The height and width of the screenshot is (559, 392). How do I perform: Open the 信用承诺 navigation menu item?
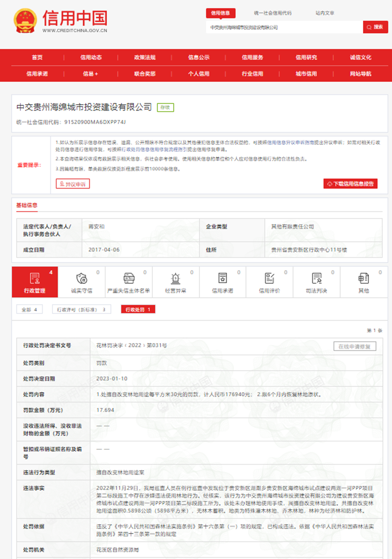37,73
